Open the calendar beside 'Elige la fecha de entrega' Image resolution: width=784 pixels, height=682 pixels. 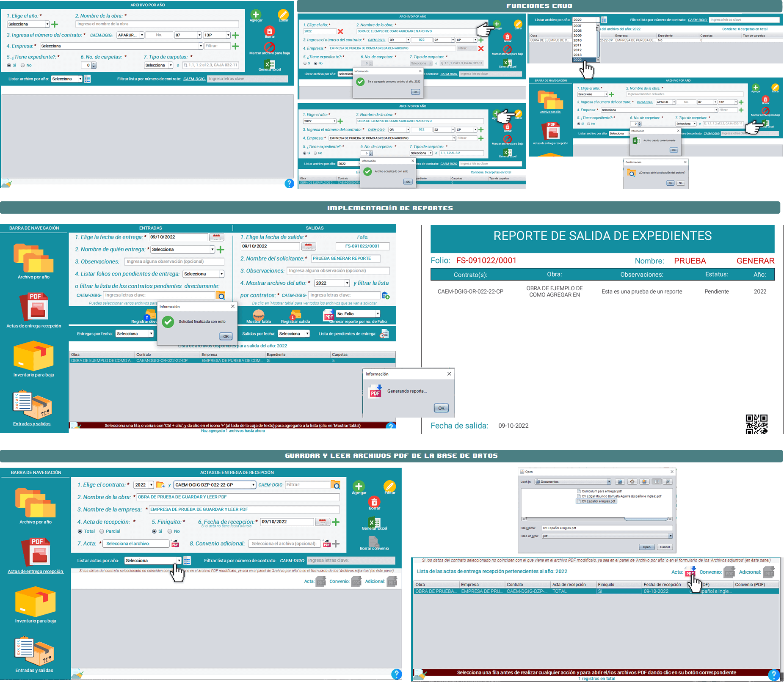[216, 237]
